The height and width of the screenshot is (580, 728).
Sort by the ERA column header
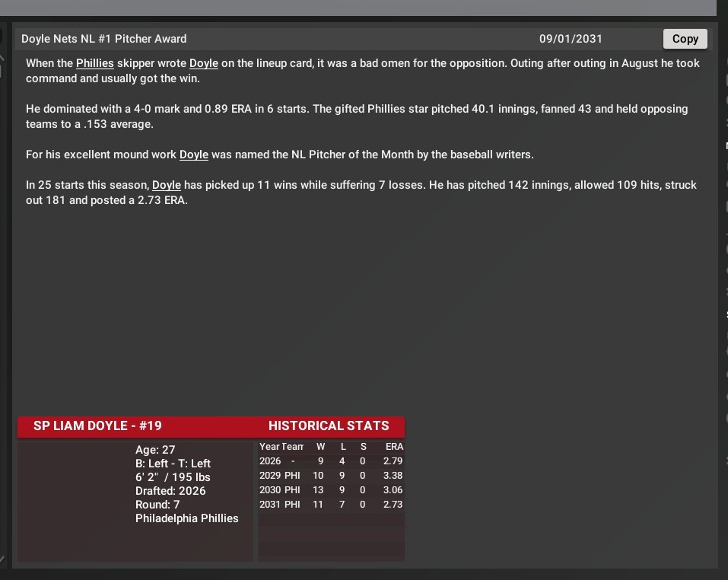(394, 447)
